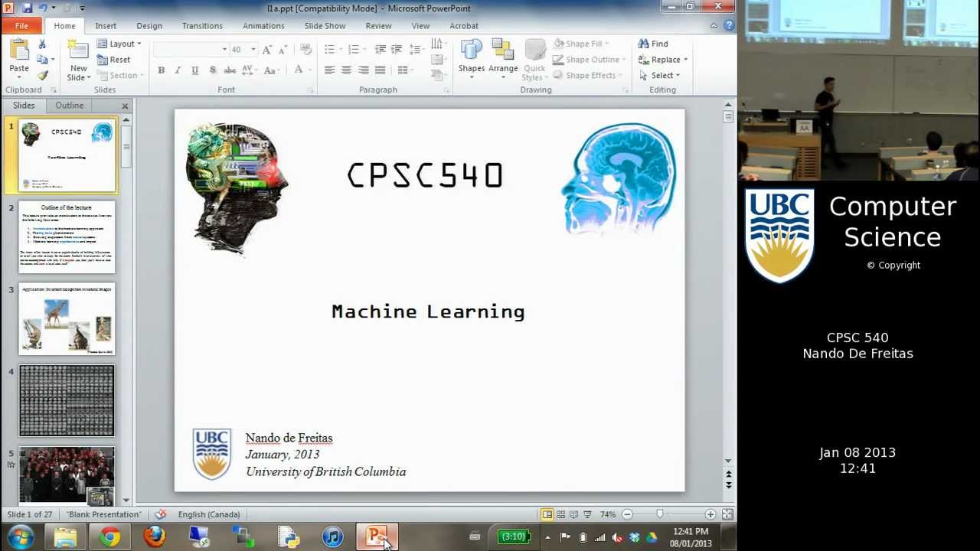This screenshot has height=551, width=980.
Task: Click the Decrease List Level icon
Action: click(x=380, y=50)
